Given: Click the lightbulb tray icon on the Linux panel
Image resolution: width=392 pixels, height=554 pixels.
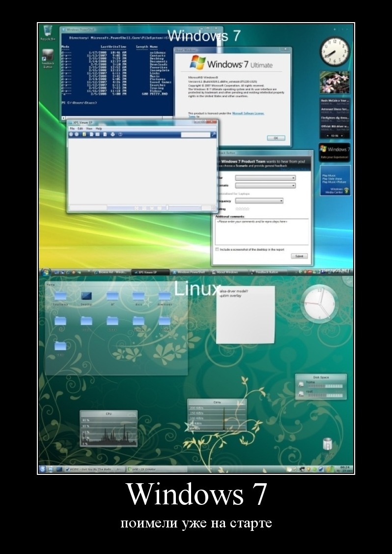Looking at the screenshot, I should coord(308,469).
